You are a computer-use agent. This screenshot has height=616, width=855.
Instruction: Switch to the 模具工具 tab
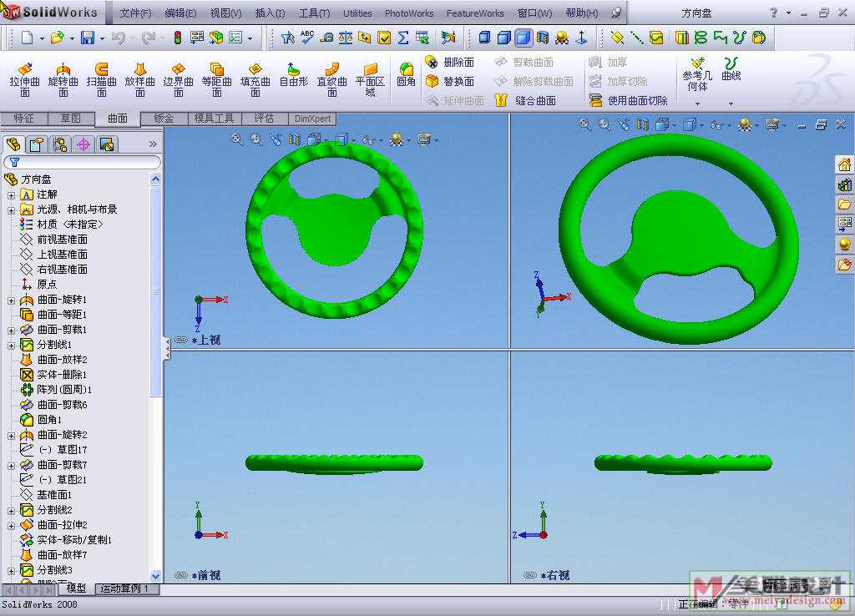pyautogui.click(x=214, y=119)
